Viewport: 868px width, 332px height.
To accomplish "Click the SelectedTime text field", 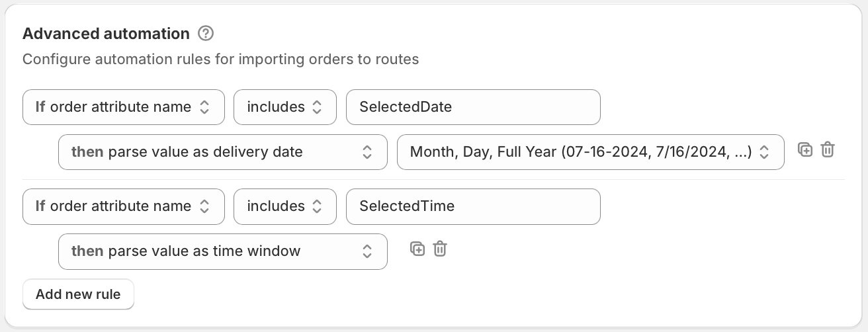I will coord(473,206).
